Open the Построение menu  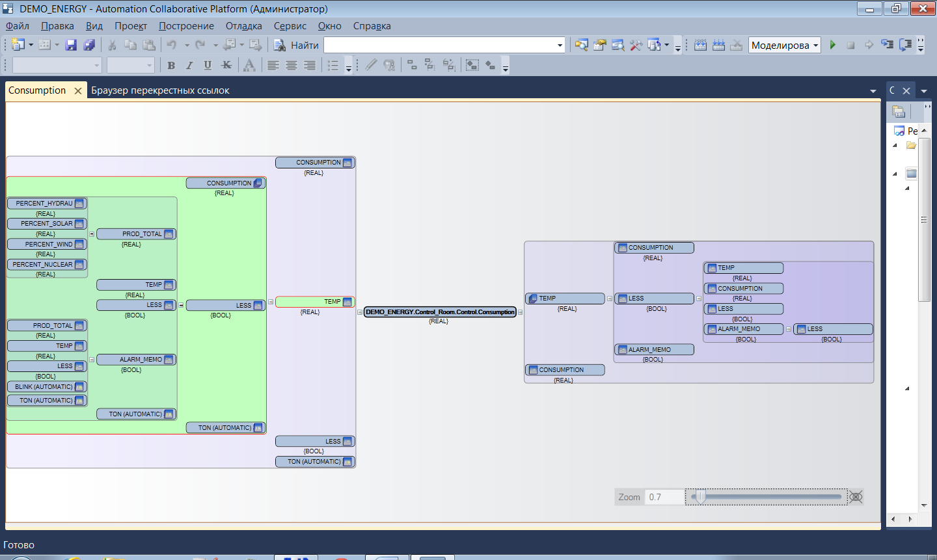tap(186, 26)
